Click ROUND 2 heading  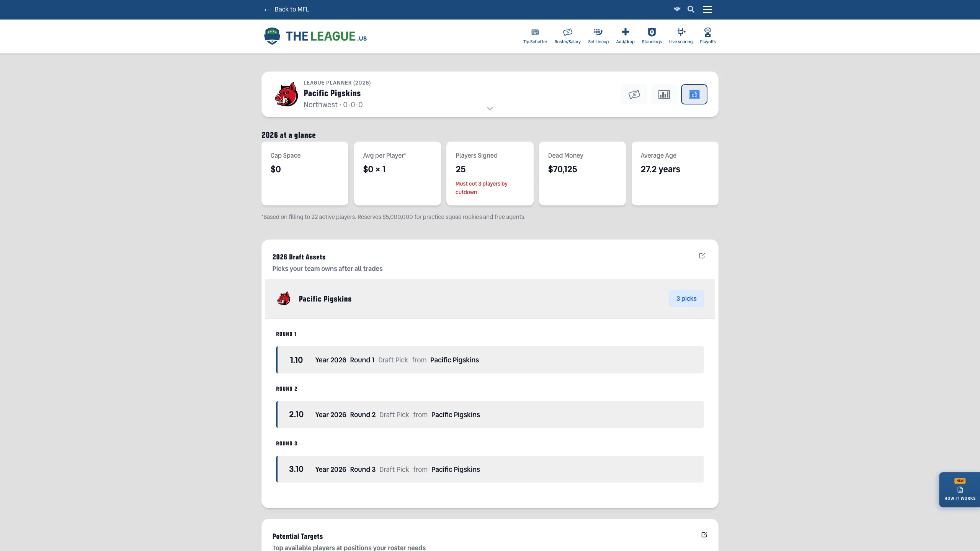coord(286,389)
